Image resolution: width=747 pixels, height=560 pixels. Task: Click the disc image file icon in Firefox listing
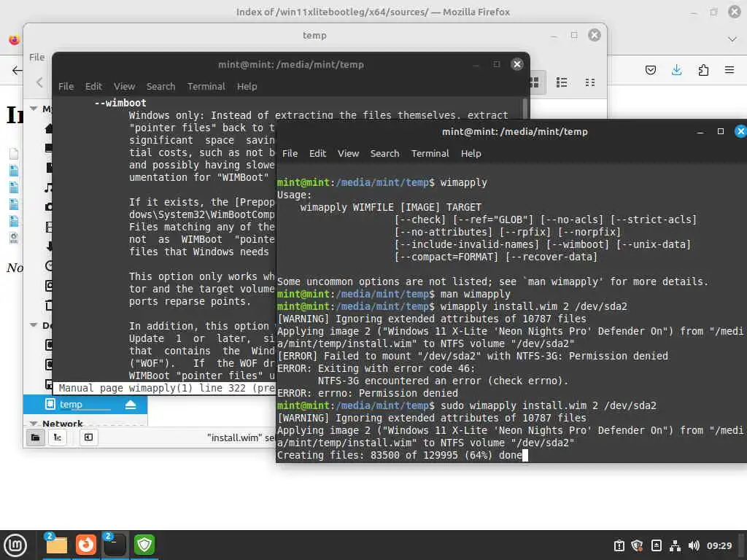click(14, 237)
